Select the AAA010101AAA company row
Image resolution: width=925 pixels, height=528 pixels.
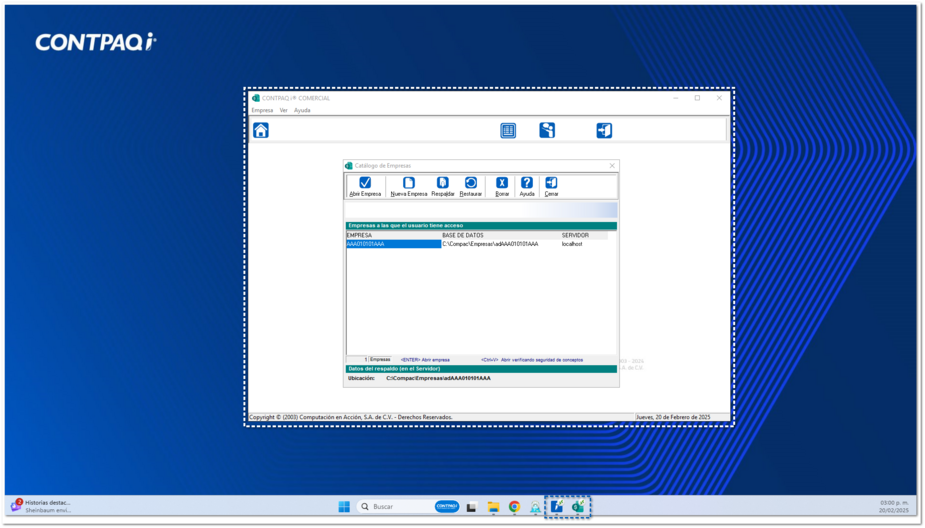click(393, 244)
